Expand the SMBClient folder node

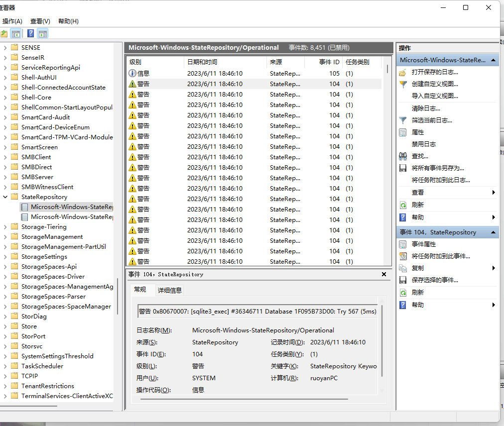click(x=5, y=157)
